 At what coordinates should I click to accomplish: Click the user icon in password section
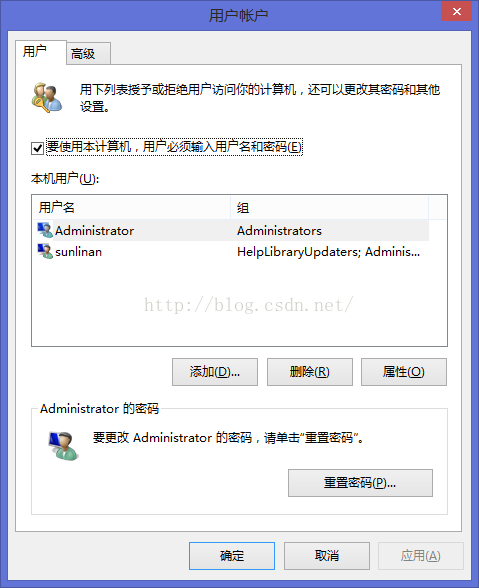click(63, 446)
